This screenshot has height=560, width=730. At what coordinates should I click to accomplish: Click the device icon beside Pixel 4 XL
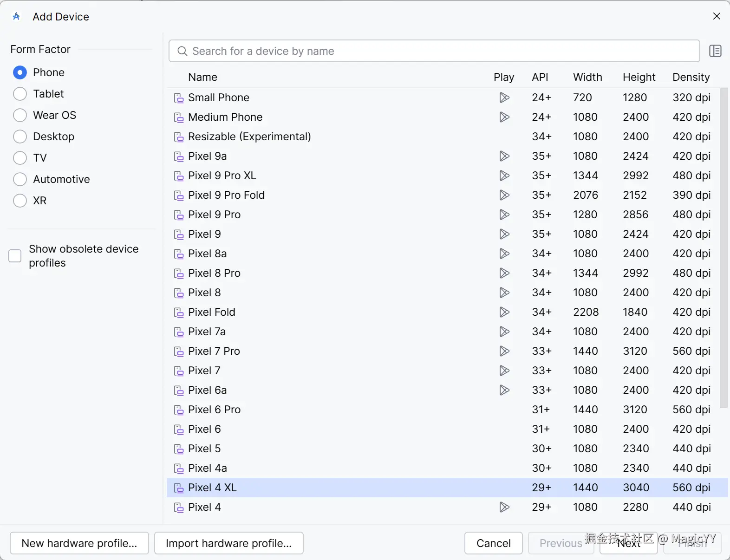tap(179, 488)
